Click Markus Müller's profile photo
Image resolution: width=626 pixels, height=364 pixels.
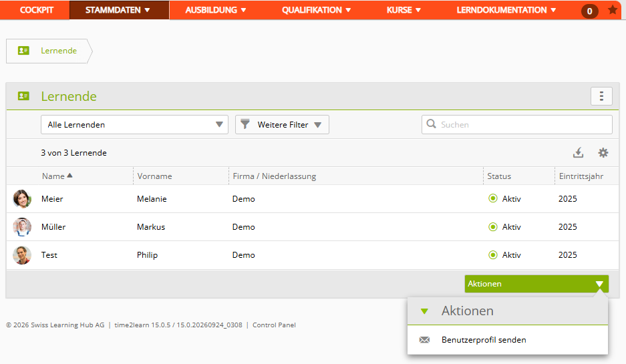[x=22, y=226]
